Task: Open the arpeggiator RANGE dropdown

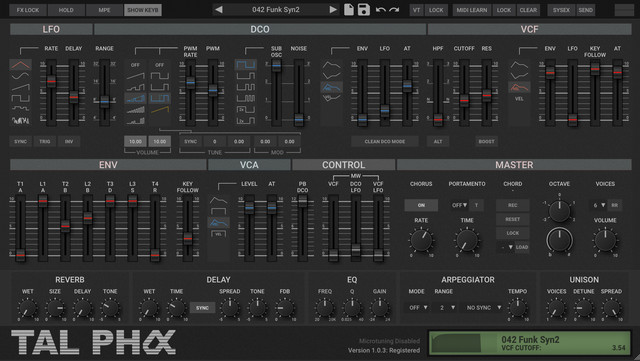Action: 447,308
